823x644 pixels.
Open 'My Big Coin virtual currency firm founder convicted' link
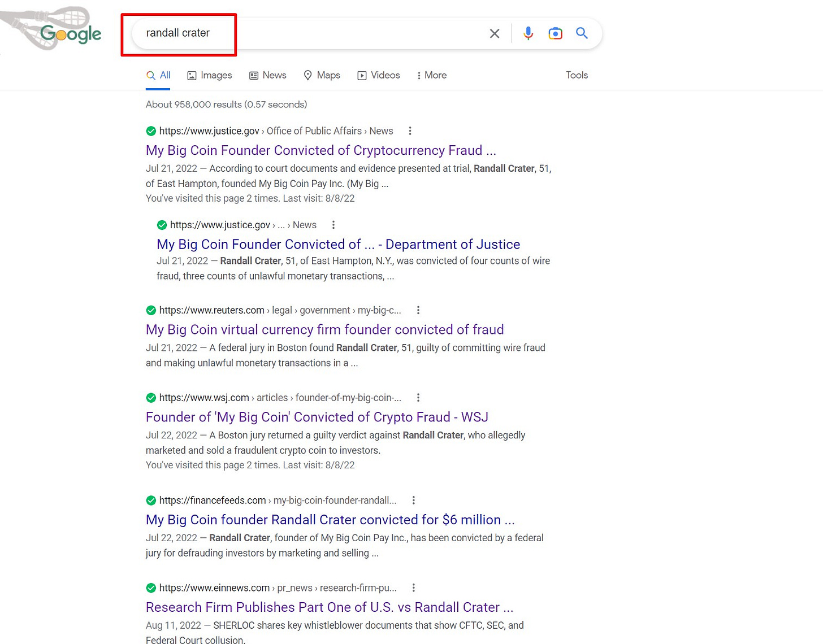click(324, 329)
